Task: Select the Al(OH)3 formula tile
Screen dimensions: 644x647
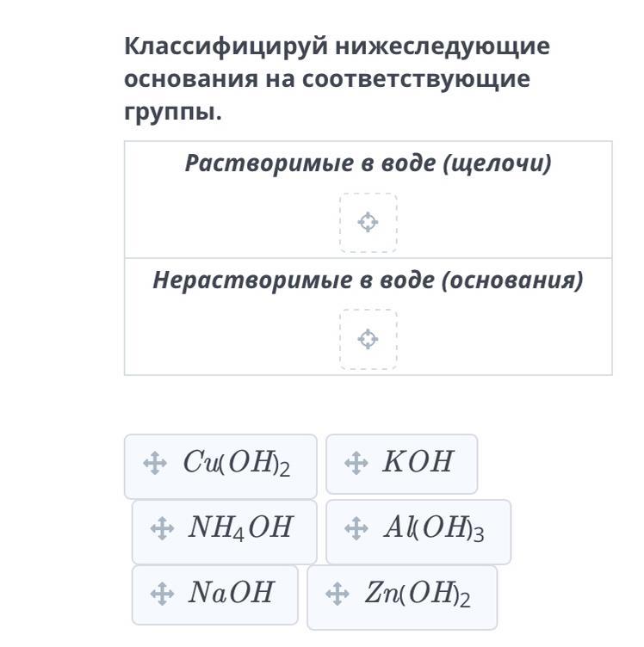Action: point(418,532)
